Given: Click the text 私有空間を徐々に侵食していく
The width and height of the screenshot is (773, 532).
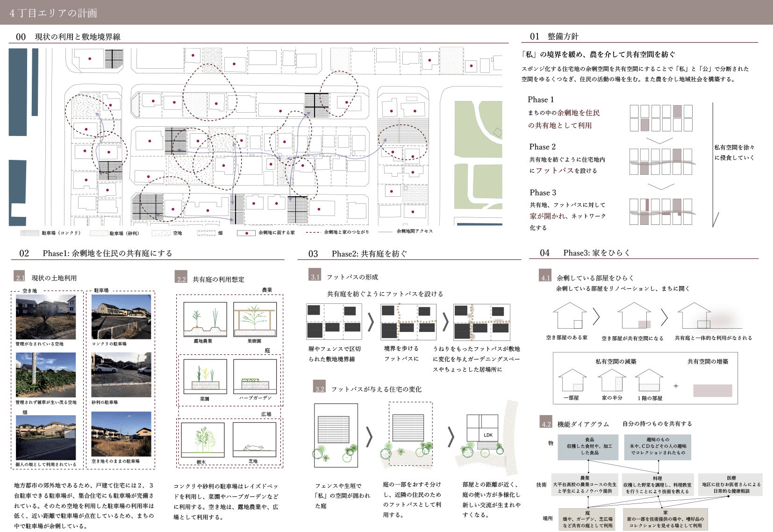Looking at the screenshot, I should pos(734,152).
